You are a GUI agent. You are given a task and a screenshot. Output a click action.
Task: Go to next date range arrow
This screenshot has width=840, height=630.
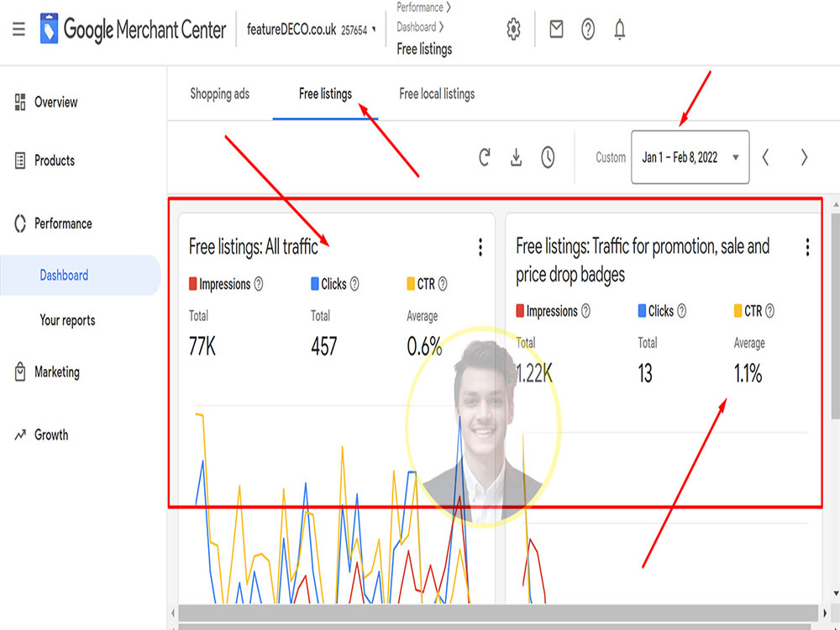coord(804,157)
